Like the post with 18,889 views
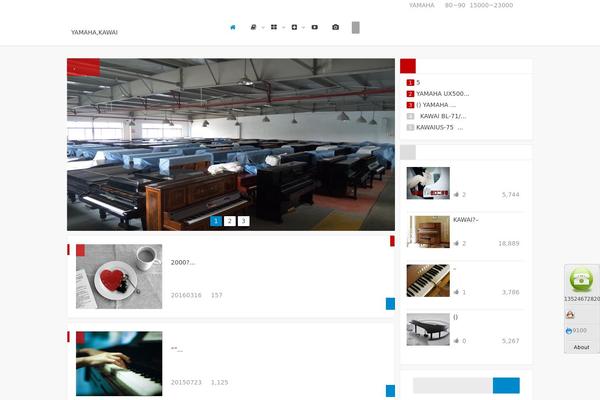Screen dimensions: 600x400 click(457, 243)
